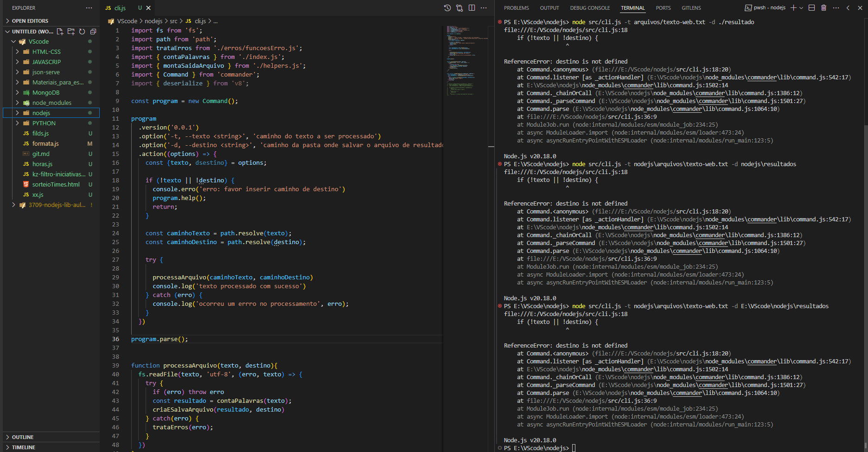The height and width of the screenshot is (452, 868).
Task: Kill the terminal with trash icon
Action: pyautogui.click(x=823, y=8)
